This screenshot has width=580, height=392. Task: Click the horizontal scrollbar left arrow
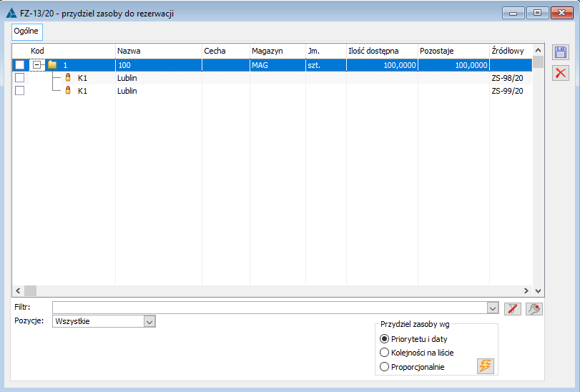tap(18, 290)
